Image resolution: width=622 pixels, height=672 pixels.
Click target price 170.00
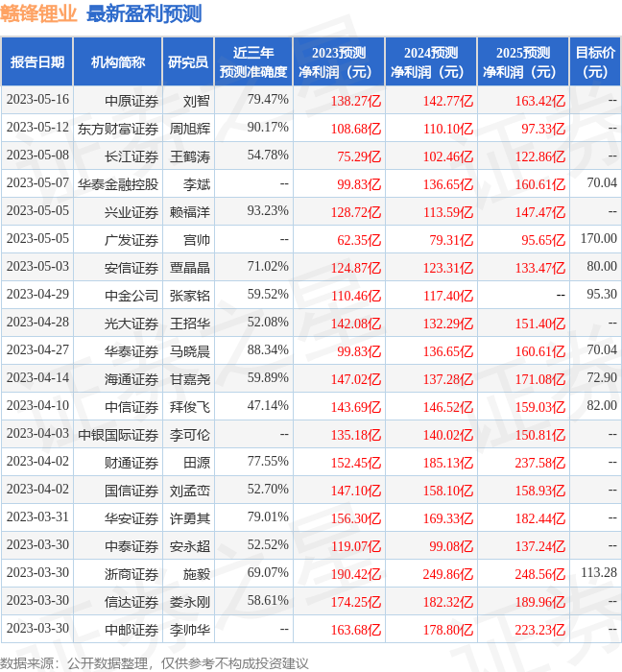click(x=598, y=239)
